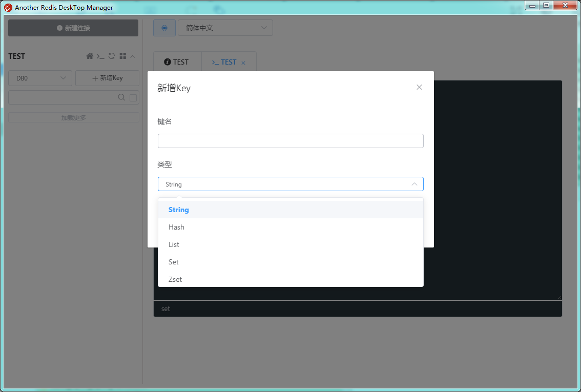Click the refresh icon for TEST connection
The height and width of the screenshot is (392, 581).
[x=112, y=56]
